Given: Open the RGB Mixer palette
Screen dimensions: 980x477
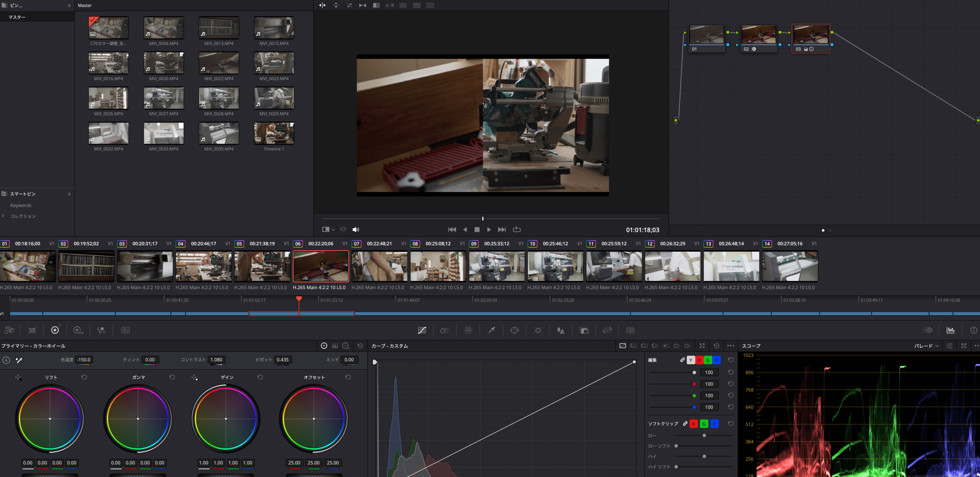Looking at the screenshot, I should click(101, 330).
